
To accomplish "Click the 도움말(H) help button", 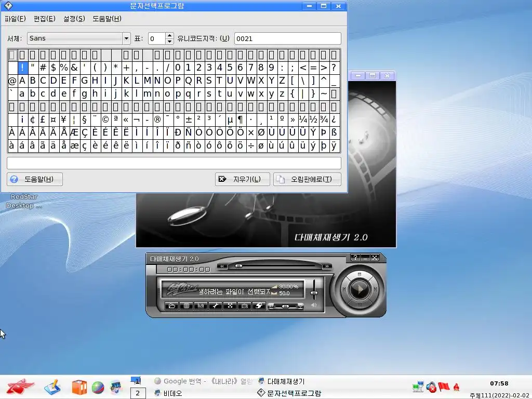I will click(35, 179).
